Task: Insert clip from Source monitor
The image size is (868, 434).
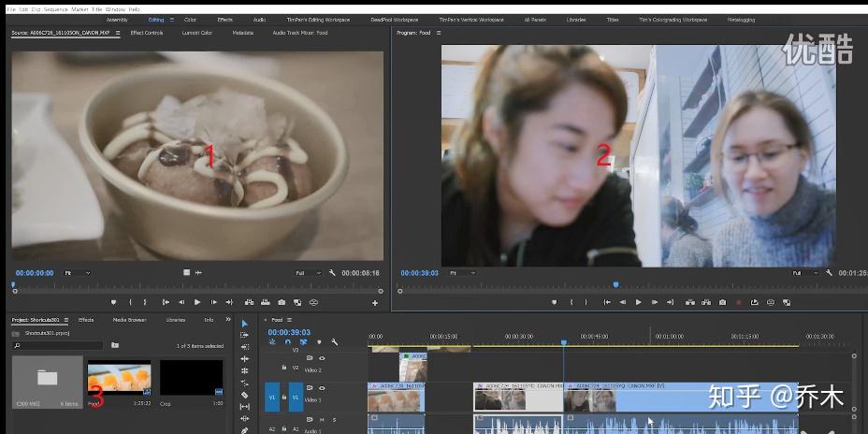Action: pyautogui.click(x=249, y=302)
